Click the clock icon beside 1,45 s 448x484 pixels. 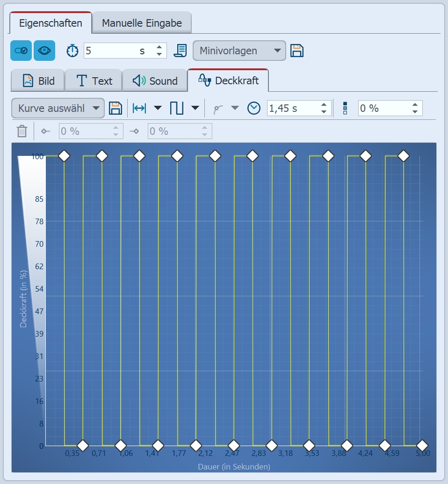tap(254, 108)
